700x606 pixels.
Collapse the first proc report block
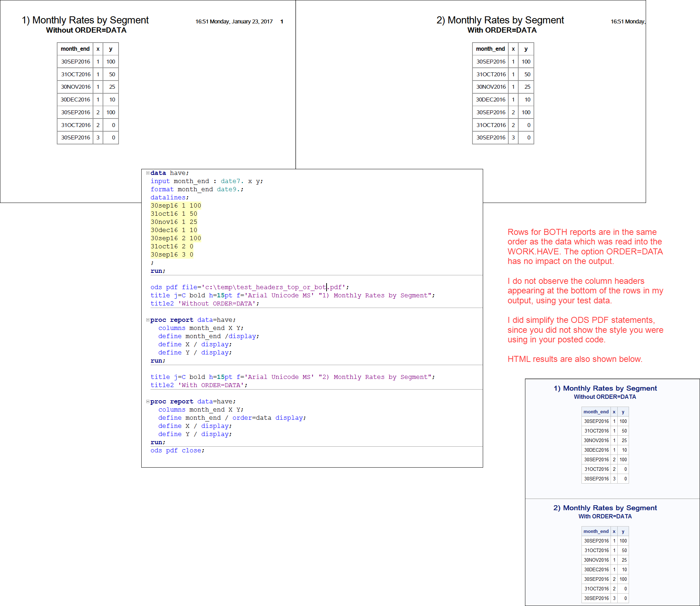pos(148,320)
